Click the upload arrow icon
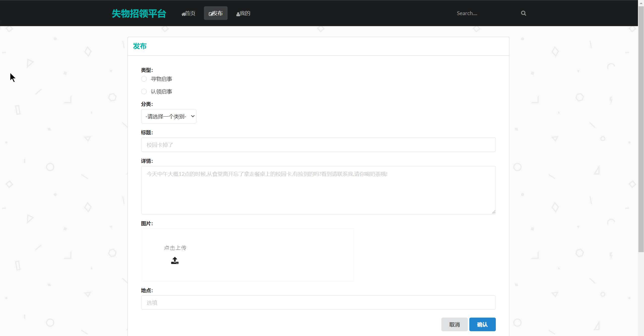 click(175, 260)
